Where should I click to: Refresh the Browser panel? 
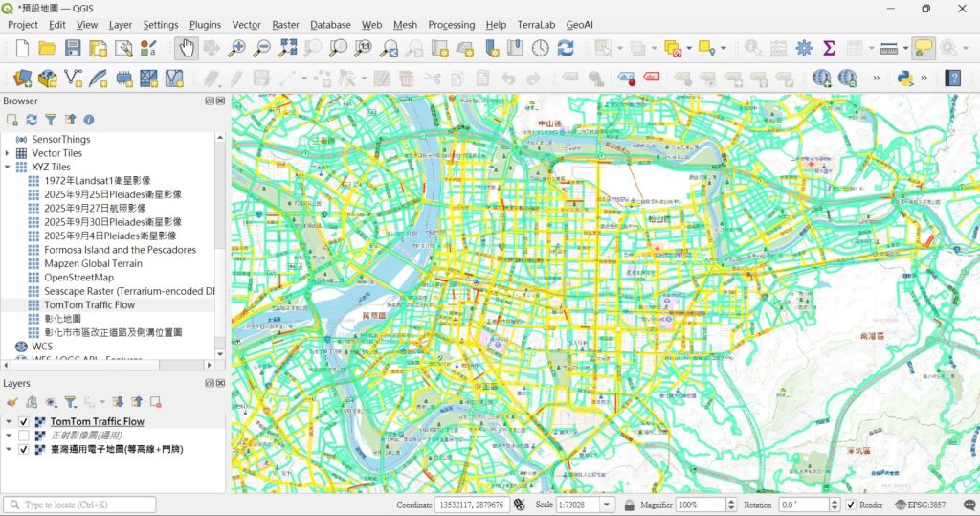[32, 120]
